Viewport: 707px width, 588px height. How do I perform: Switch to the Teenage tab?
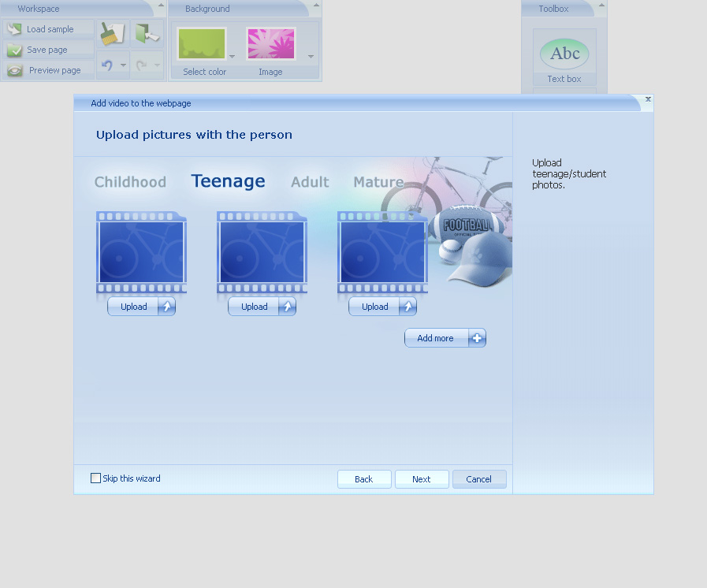(x=228, y=181)
